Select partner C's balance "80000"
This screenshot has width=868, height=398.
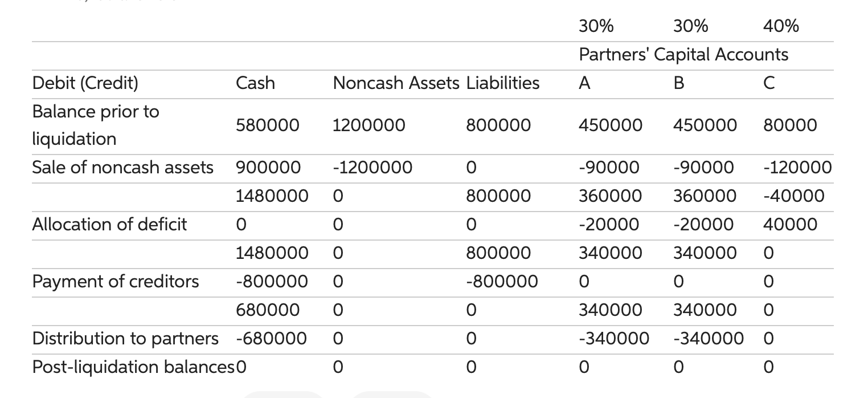790,125
